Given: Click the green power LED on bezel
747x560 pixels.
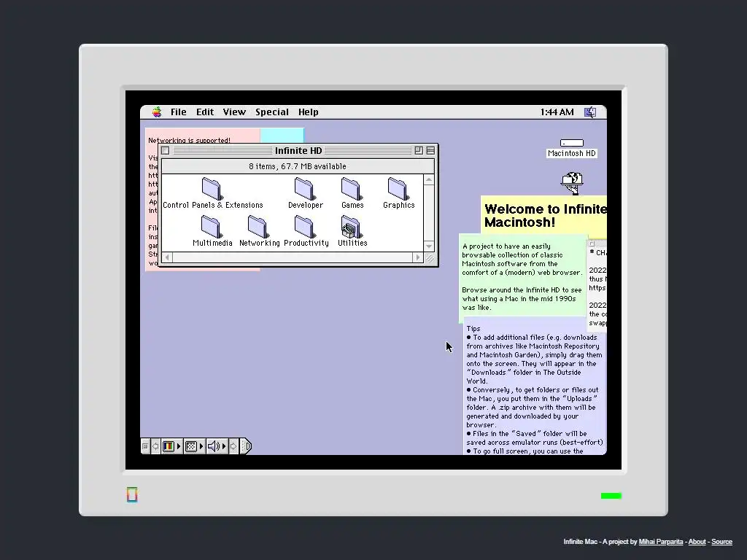Looking at the screenshot, I should (x=611, y=496).
